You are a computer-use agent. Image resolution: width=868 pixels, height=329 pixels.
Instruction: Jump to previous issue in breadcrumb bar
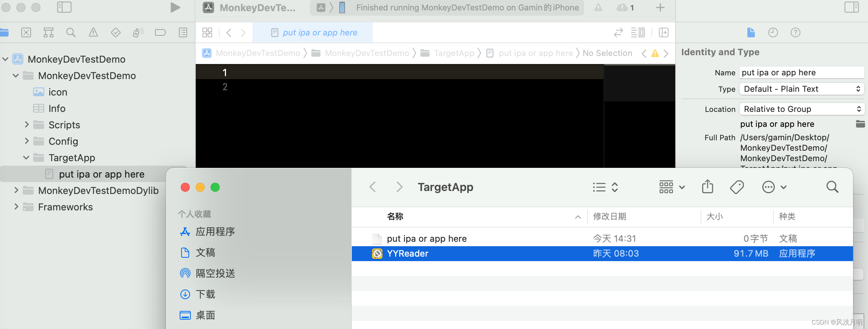(x=644, y=53)
